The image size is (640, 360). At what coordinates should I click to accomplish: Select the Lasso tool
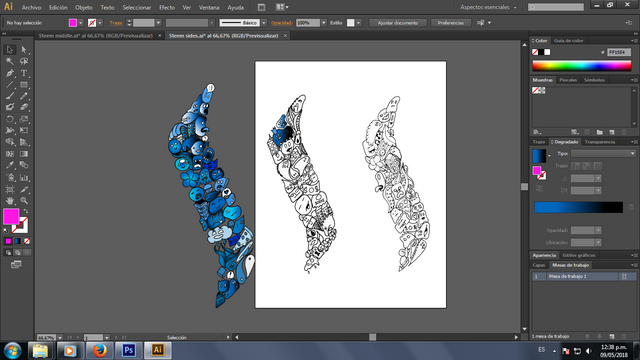[x=24, y=61]
